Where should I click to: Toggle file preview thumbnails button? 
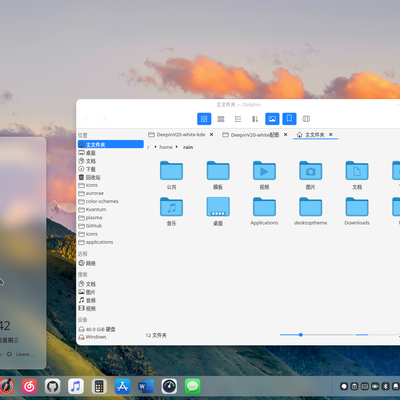coord(272,119)
